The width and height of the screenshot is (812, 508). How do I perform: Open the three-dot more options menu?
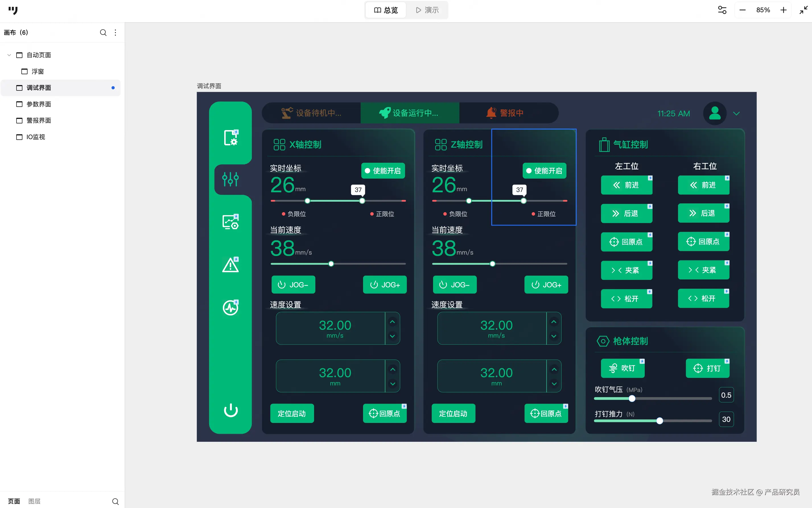coord(115,33)
